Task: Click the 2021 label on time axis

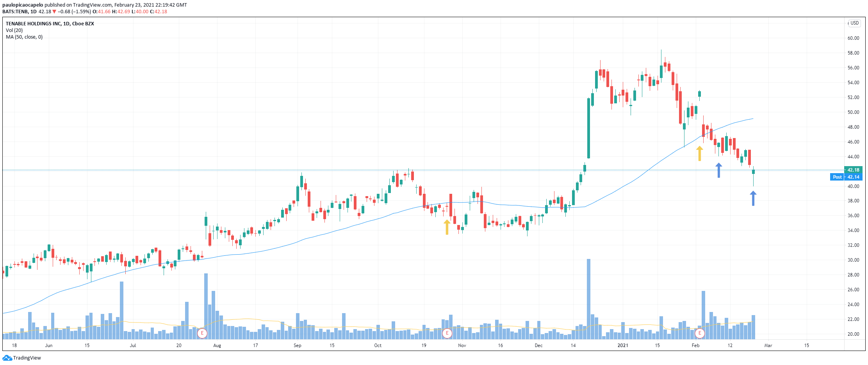Action: [623, 346]
